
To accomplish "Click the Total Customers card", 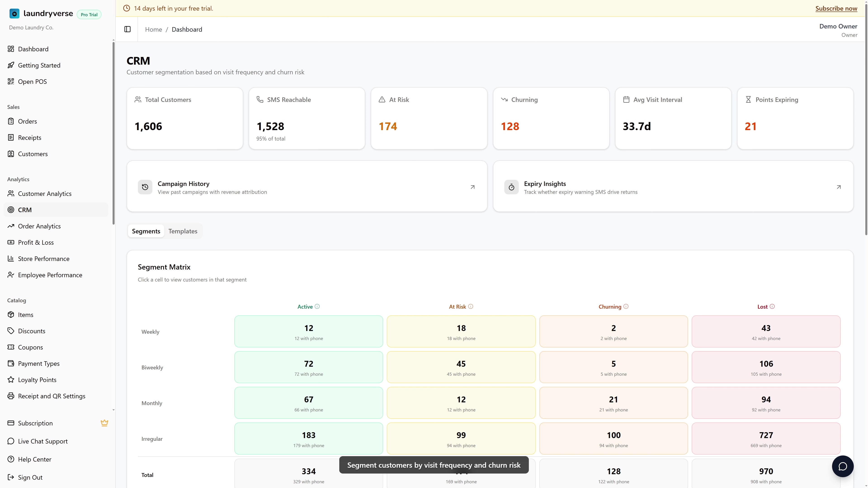I will pyautogui.click(x=185, y=118).
